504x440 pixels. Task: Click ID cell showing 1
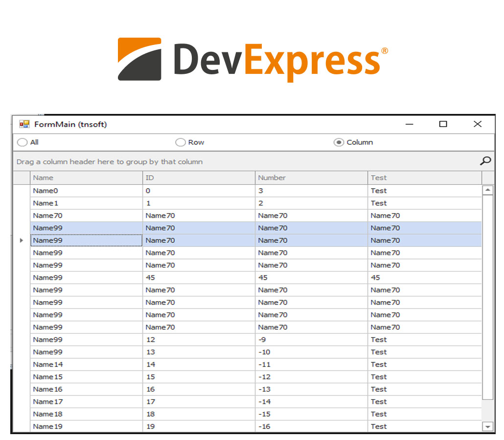[199, 203]
